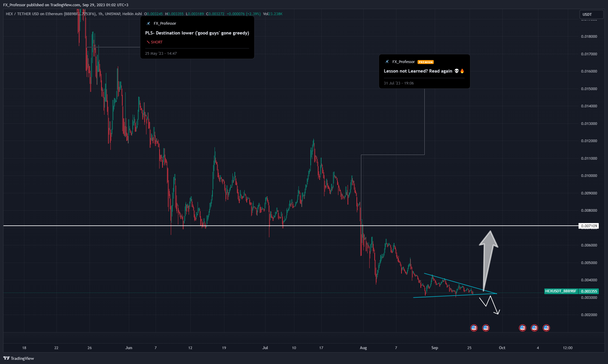Click the short arrow icon on PLS card

148,42
